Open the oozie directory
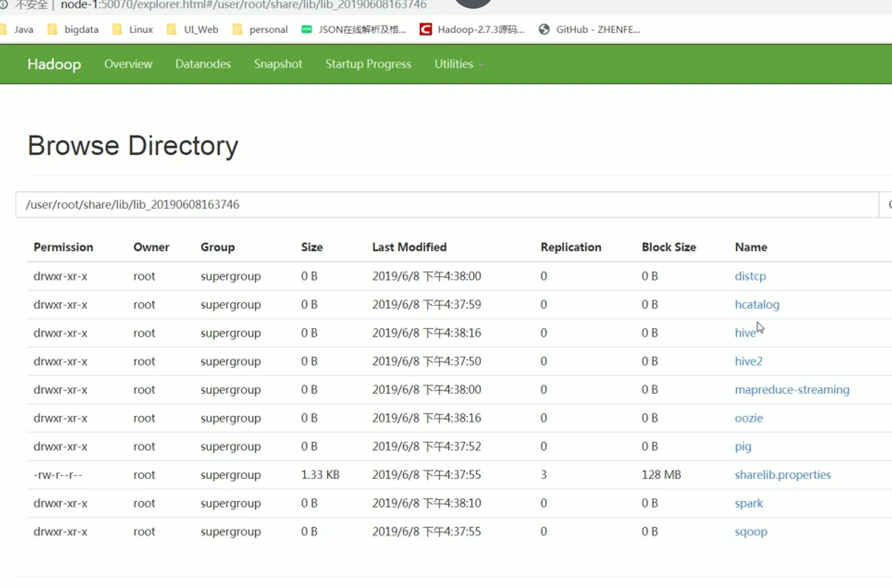Screen dimensions: 892x588 coord(749,418)
